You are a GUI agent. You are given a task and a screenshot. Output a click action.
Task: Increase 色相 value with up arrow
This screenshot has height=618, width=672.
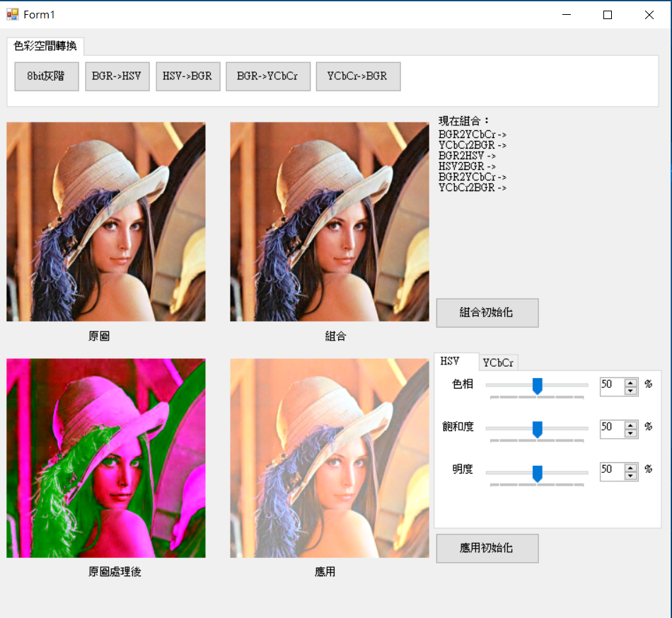coord(630,383)
